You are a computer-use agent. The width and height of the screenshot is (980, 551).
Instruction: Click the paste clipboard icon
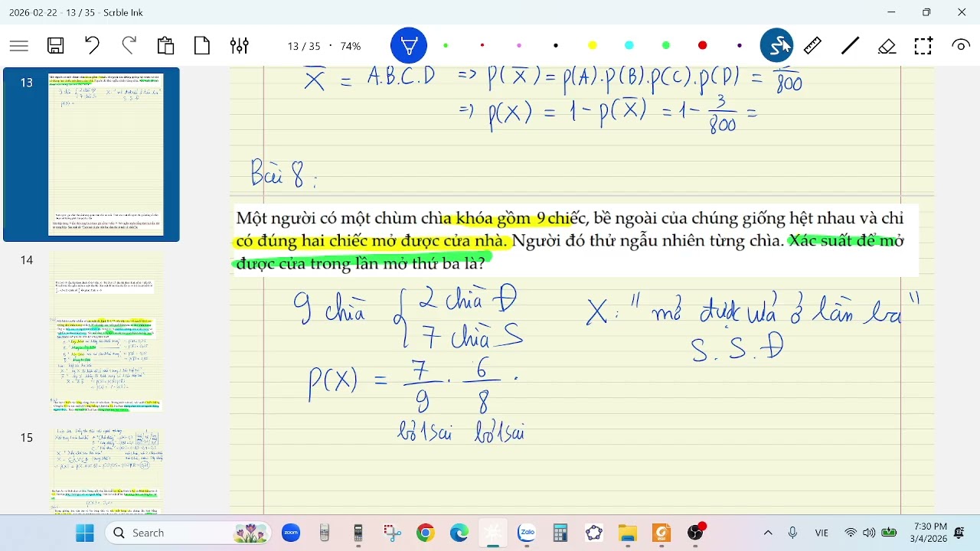pyautogui.click(x=165, y=46)
